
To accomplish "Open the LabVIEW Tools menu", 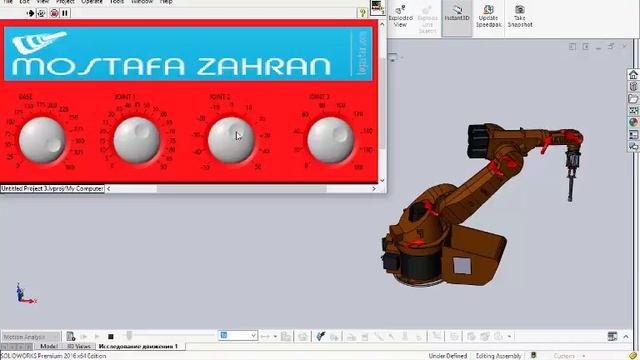I will tap(117, 2).
